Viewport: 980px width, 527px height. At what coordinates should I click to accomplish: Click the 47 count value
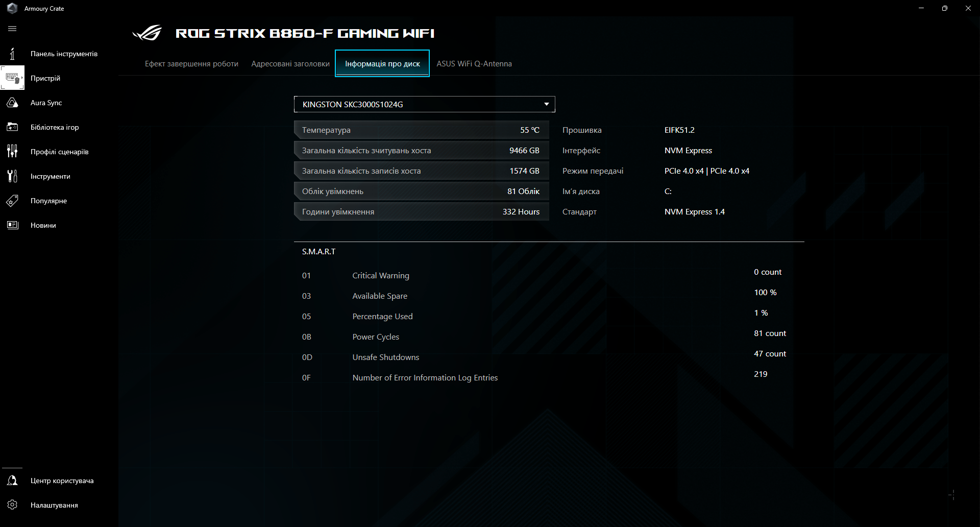click(770, 353)
